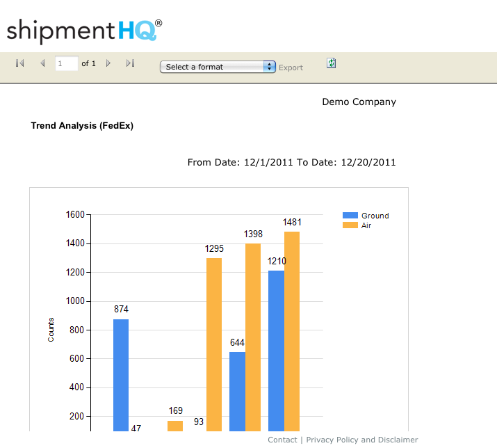Open the Select a format dropdown
The image size is (497, 448).
coord(218,67)
